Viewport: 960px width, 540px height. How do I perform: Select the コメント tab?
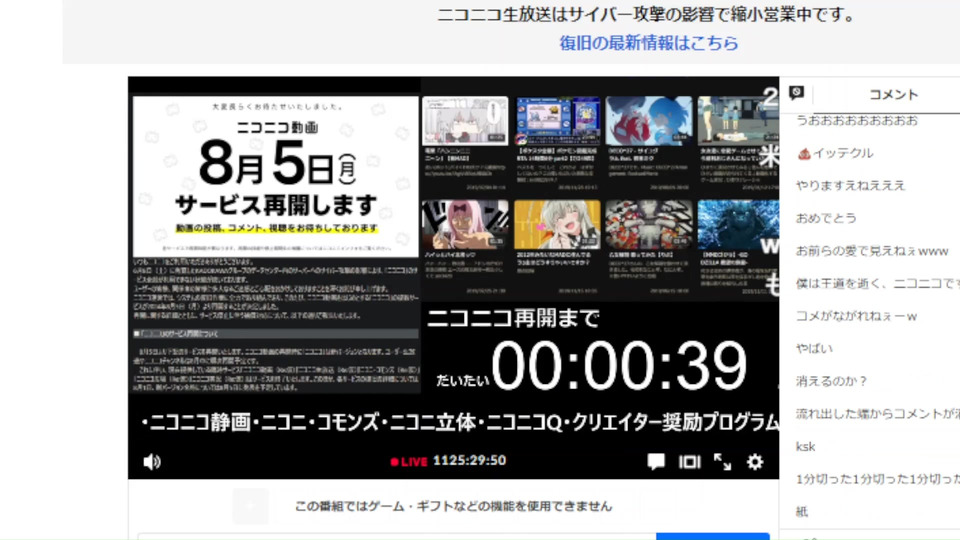(894, 94)
